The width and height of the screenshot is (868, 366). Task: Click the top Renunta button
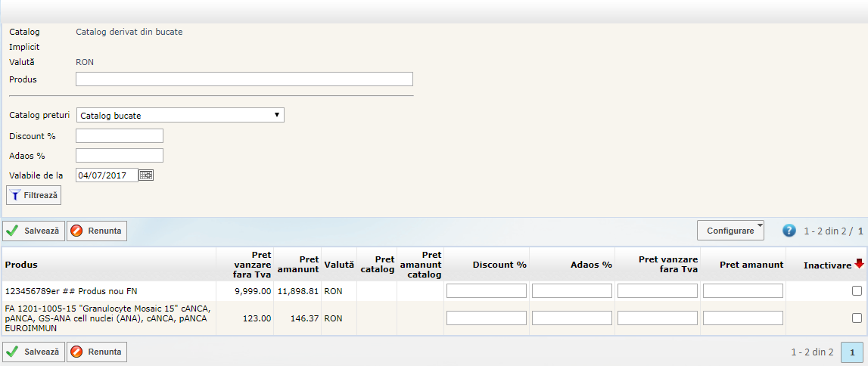[97, 231]
